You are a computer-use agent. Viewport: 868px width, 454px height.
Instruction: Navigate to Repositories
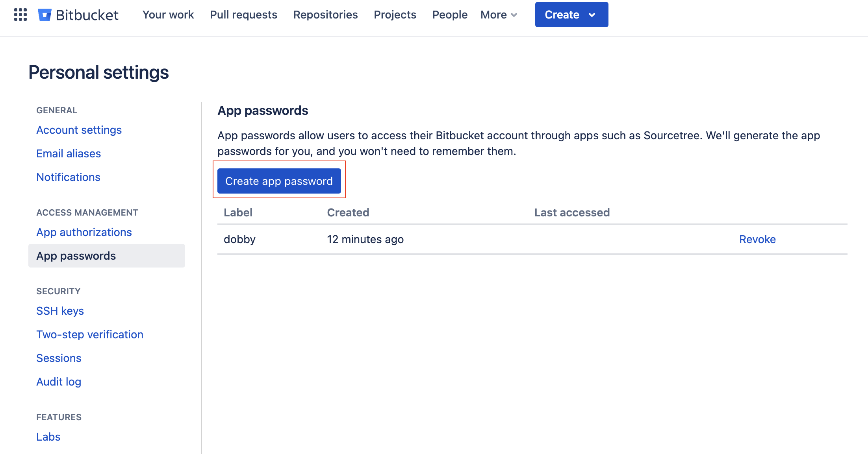click(325, 15)
